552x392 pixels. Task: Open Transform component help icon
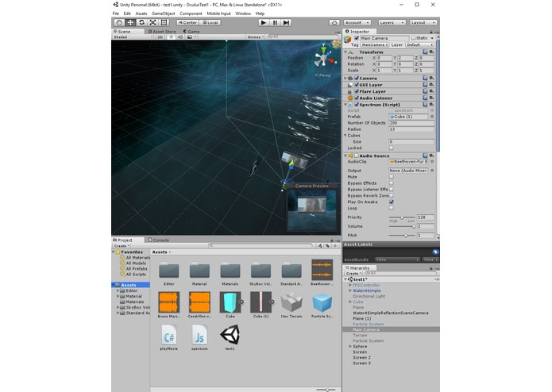425,52
